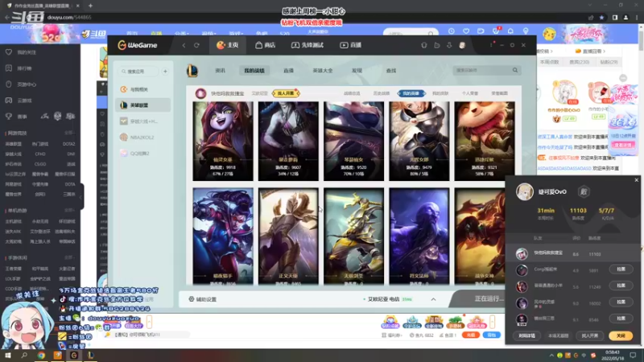
Task: Open the Master Yi champion card
Action: tap(353, 236)
